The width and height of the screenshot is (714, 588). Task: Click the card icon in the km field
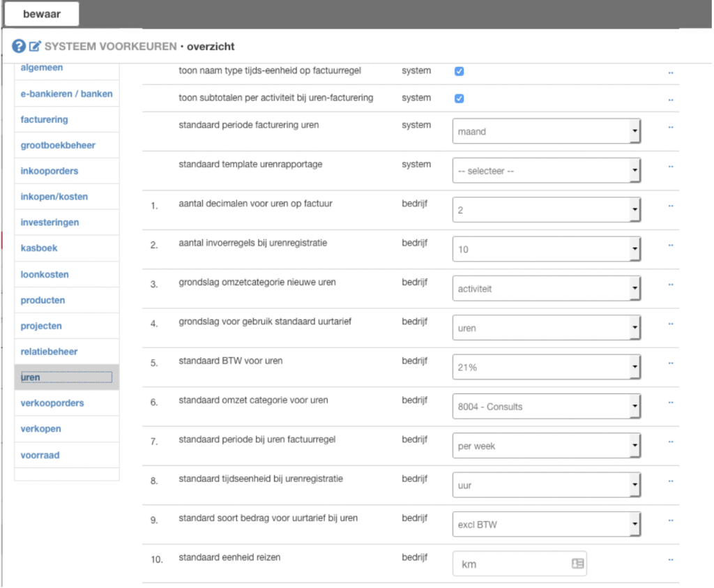[x=577, y=564]
